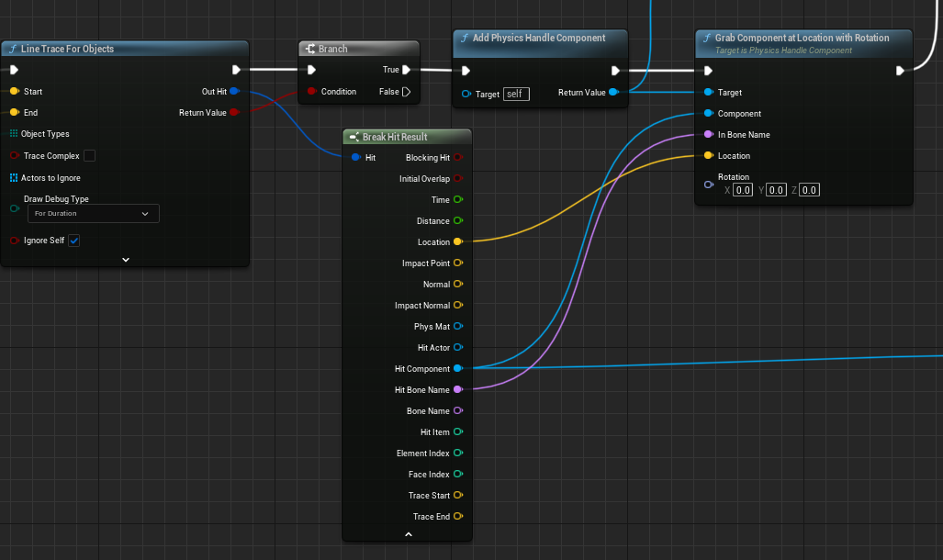
Task: Click the Ignore Self boolean pin
Action: click(x=15, y=241)
